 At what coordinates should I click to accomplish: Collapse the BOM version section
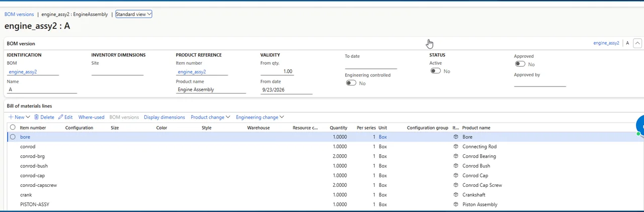tap(637, 43)
